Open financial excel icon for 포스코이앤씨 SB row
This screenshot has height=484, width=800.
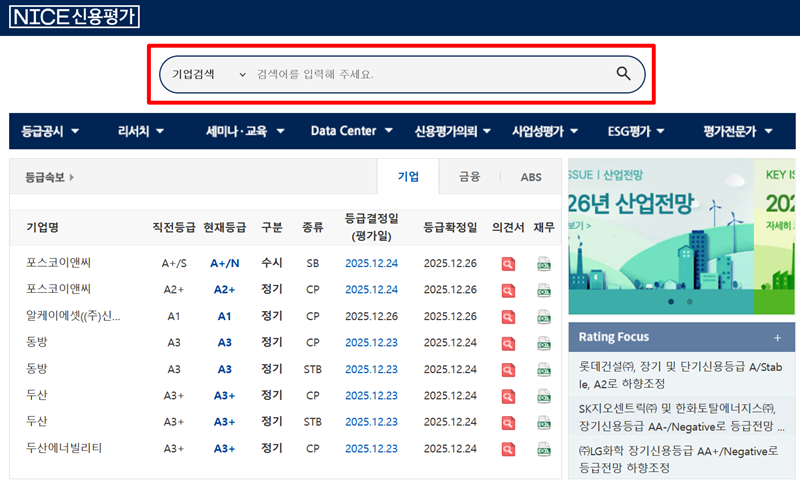(x=544, y=264)
